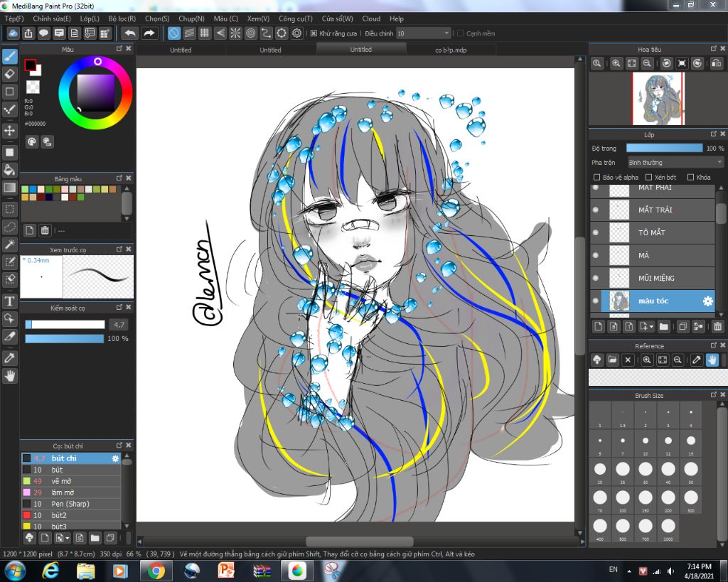The height and width of the screenshot is (582, 728).
Task: Toggle the Khử răng cưa checkbox
Action: [314, 33]
